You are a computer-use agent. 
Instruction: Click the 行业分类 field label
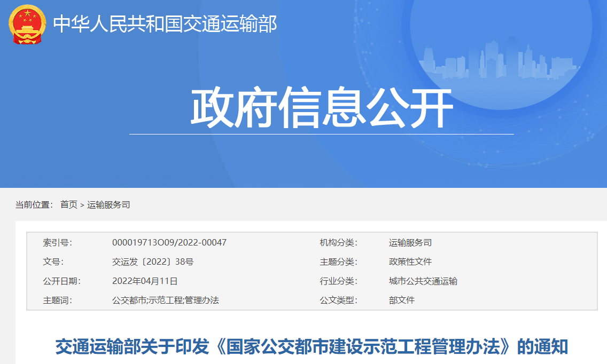[x=338, y=281]
